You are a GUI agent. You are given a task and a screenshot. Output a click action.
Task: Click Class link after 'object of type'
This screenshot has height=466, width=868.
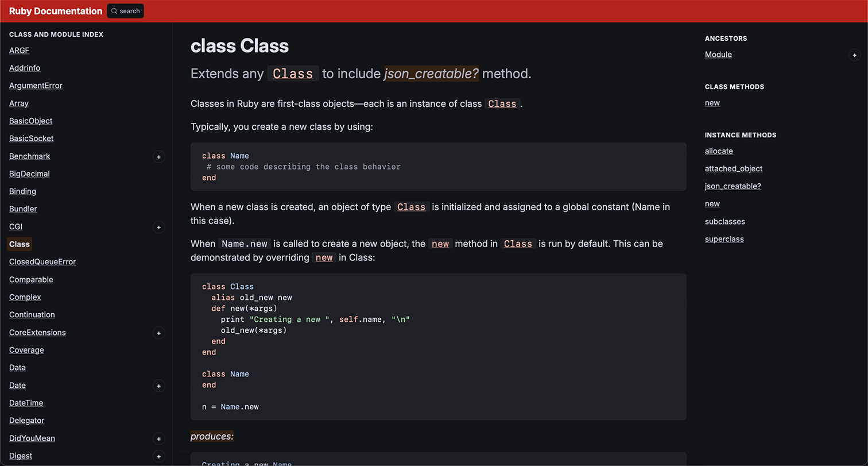[412, 207]
